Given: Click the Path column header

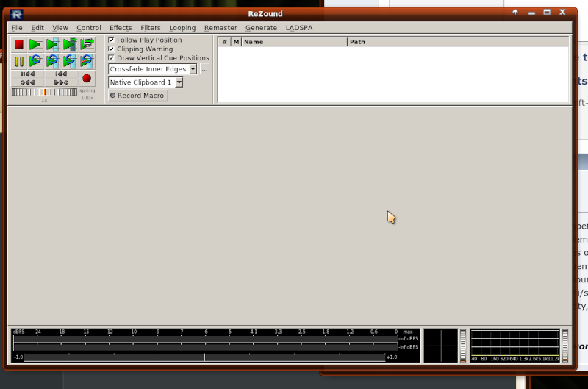Looking at the screenshot, I should pos(457,42).
